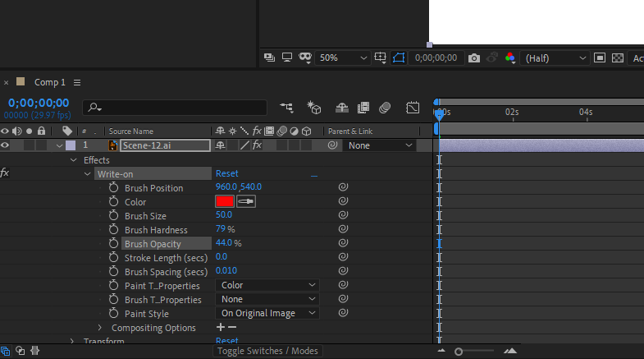Image resolution: width=644 pixels, height=359 pixels.
Task: Toggle hide shy layers icon
Action: click(342, 108)
